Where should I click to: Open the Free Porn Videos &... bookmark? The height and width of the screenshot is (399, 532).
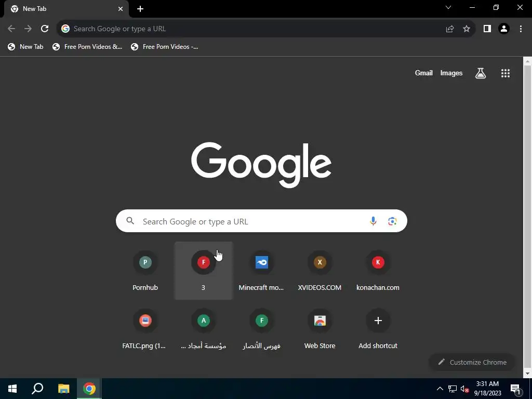[x=87, y=47]
